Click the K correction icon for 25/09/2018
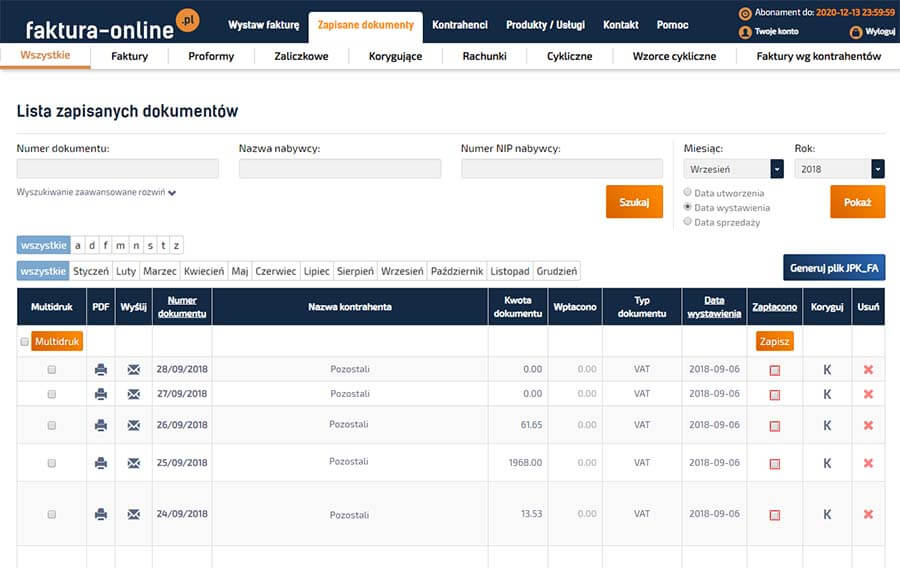The image size is (900, 568). tap(827, 463)
